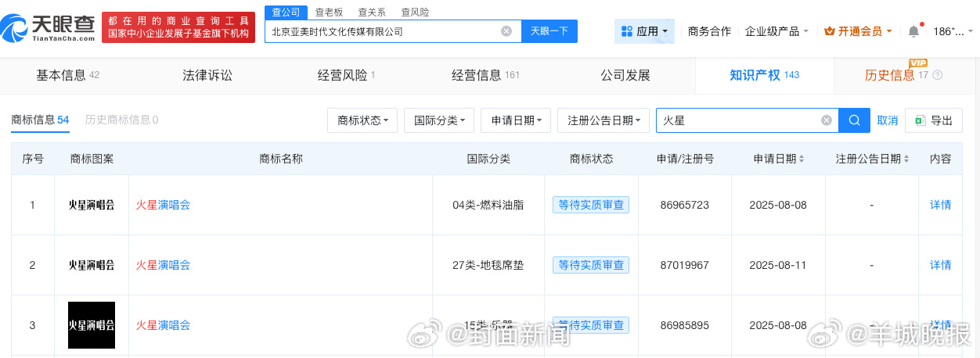
Task: Click 导出 export button
Action: (934, 120)
